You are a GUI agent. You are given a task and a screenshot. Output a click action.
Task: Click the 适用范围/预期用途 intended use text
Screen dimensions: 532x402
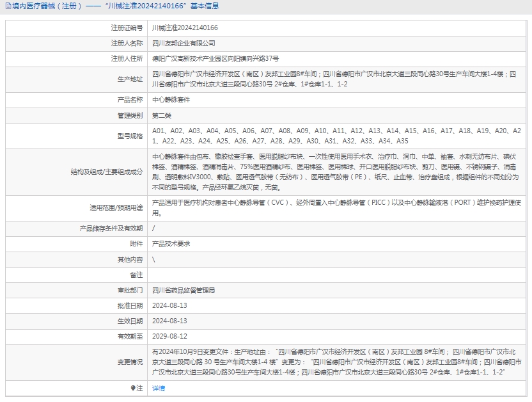pyautogui.click(x=332, y=207)
